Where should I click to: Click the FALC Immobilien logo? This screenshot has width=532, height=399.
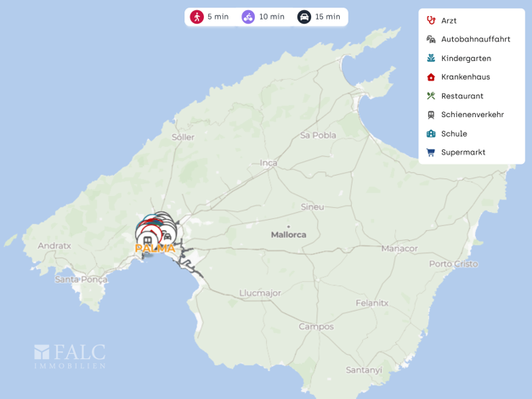pyautogui.click(x=70, y=356)
